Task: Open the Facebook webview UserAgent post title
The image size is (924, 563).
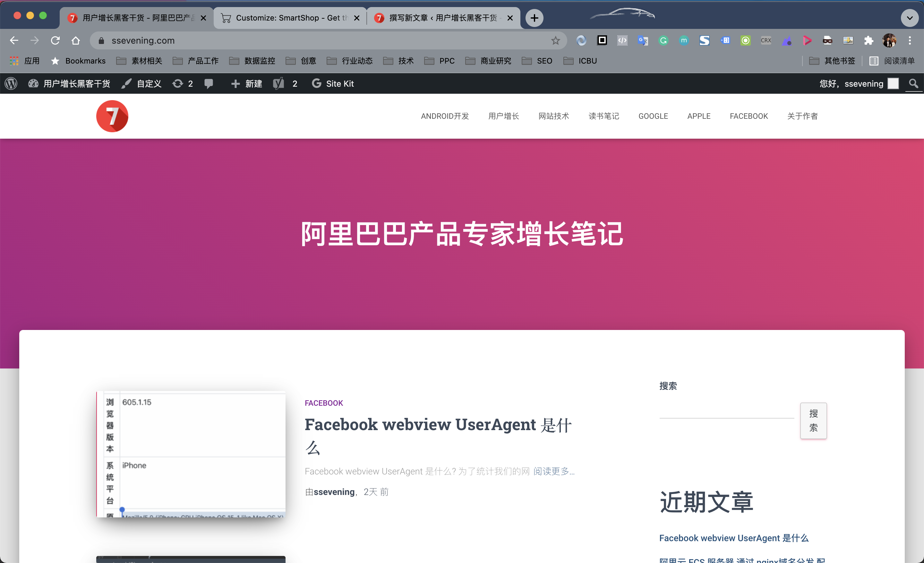Action: coord(438,436)
